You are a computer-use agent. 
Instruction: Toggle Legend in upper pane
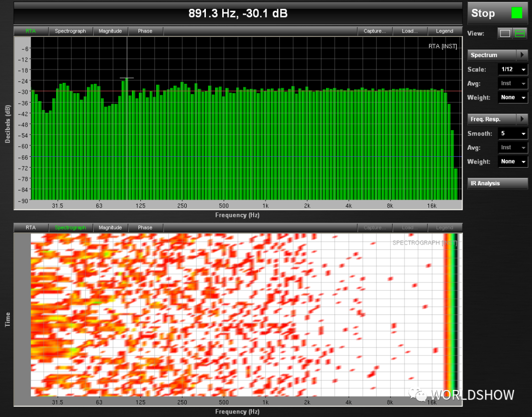(x=444, y=31)
